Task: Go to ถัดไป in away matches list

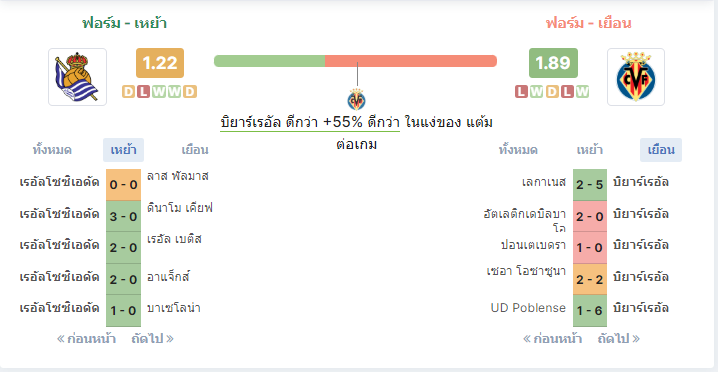Action: [619, 339]
